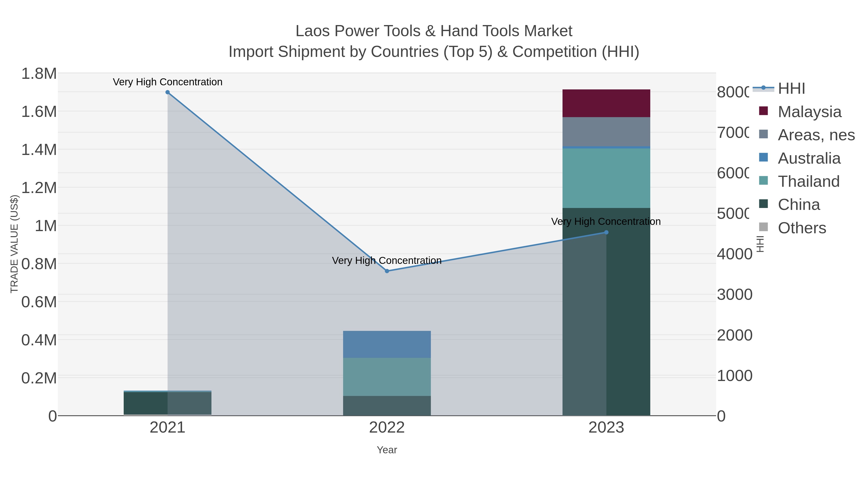Viewport: 868px width, 488px height.
Task: Click the 1000 right axis tick label
Action: [x=735, y=375]
